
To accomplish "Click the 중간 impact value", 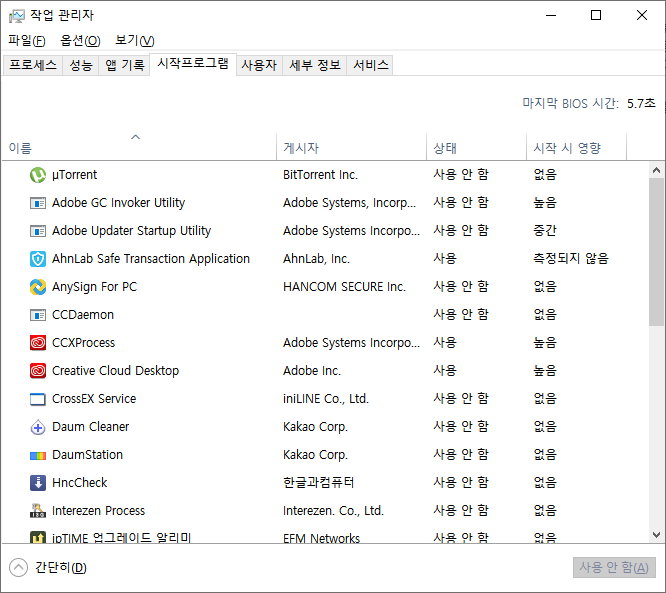I will point(545,231).
